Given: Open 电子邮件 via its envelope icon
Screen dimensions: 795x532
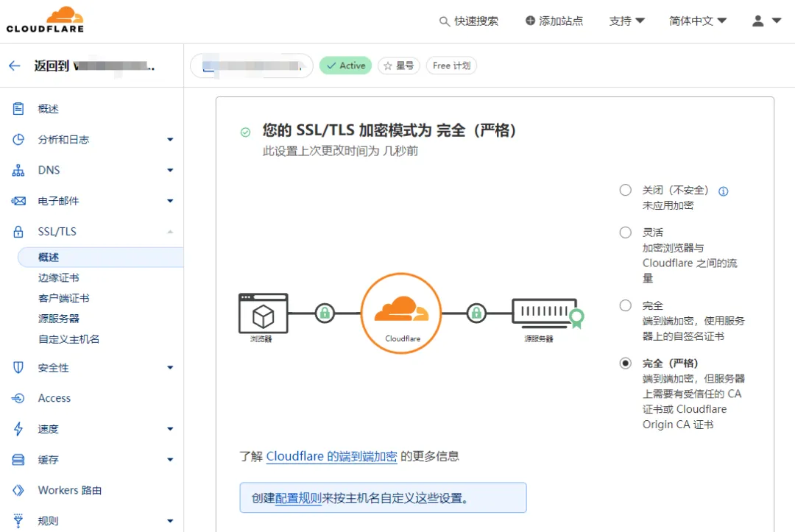Looking at the screenshot, I should coord(18,200).
